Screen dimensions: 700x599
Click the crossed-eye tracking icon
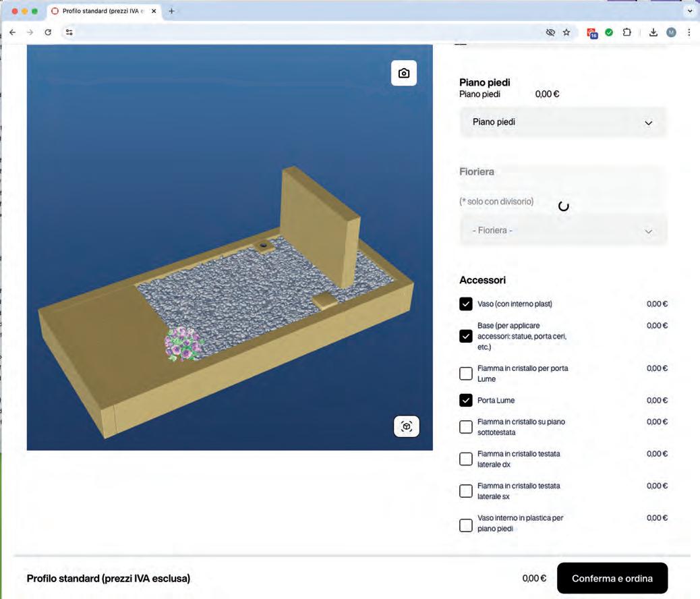(550, 32)
